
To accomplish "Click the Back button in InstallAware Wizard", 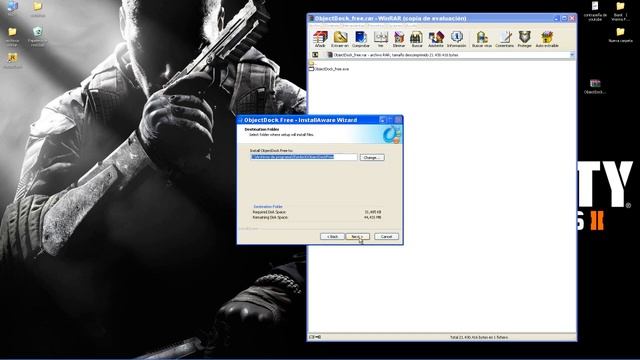I will click(x=332, y=237).
